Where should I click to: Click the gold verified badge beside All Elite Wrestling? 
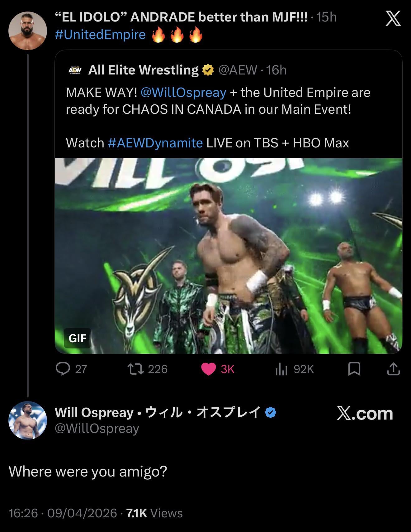click(208, 70)
